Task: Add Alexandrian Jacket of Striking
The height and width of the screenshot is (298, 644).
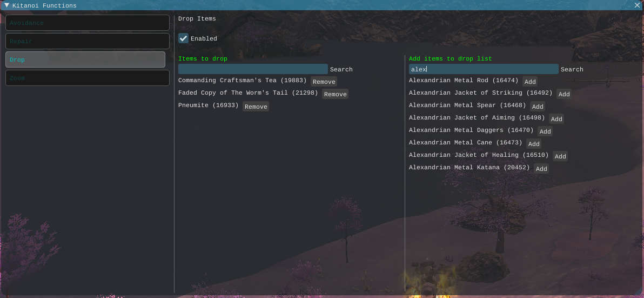Action: 564,94
